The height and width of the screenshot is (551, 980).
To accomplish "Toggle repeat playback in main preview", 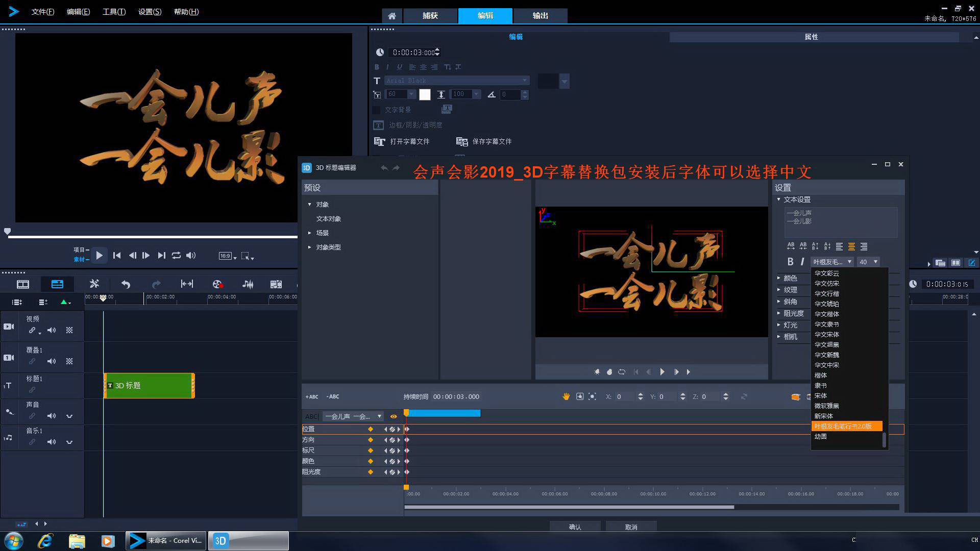I will pos(176,255).
